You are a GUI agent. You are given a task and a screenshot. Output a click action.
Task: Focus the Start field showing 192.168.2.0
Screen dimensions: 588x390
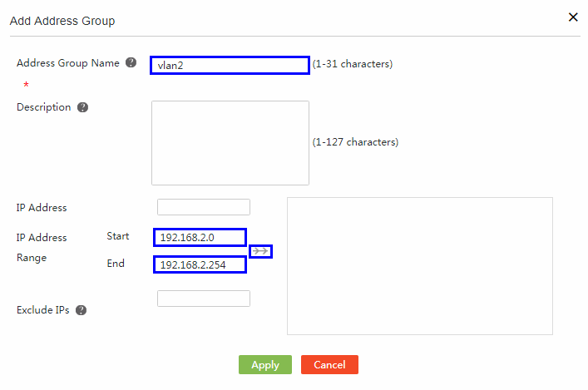[200, 237]
